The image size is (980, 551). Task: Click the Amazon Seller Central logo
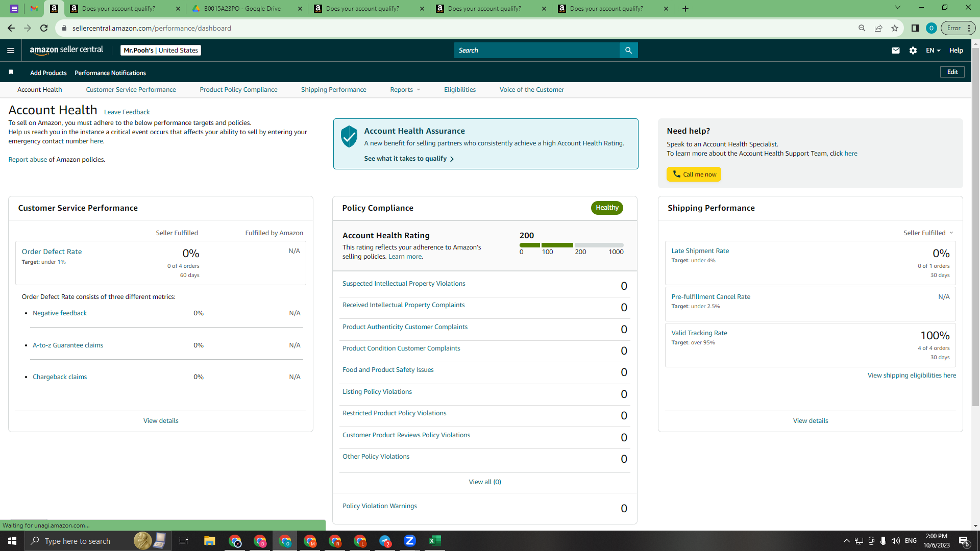tap(66, 50)
